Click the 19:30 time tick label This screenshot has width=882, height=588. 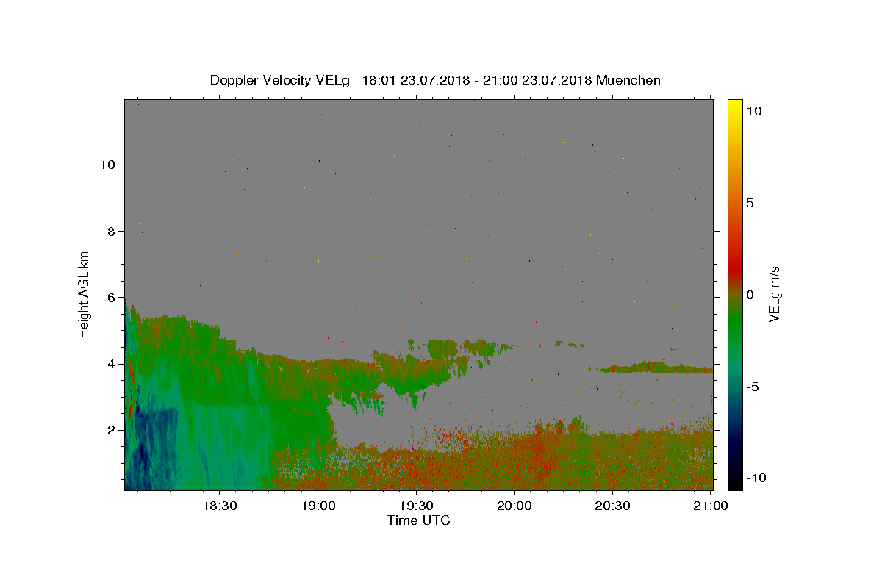click(x=416, y=506)
